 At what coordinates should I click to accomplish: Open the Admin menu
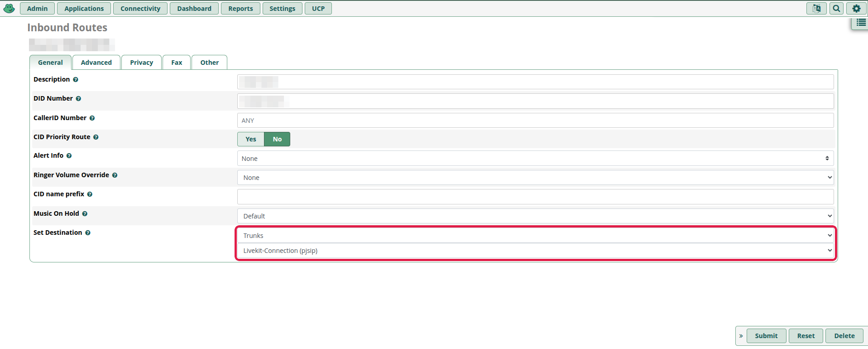click(37, 9)
